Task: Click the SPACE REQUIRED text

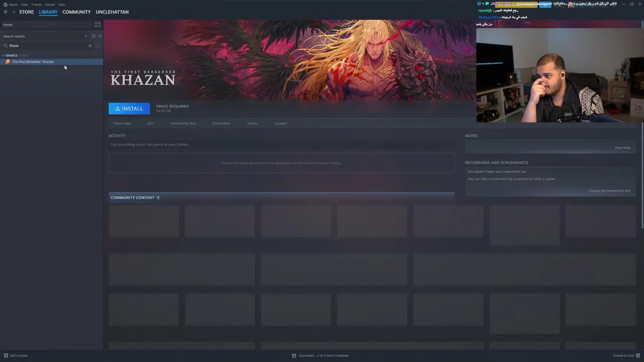Action: tap(172, 106)
